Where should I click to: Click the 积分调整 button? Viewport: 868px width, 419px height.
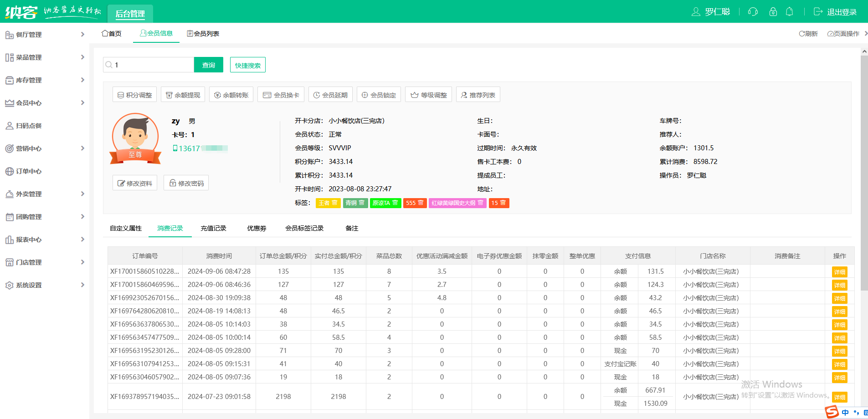(135, 95)
